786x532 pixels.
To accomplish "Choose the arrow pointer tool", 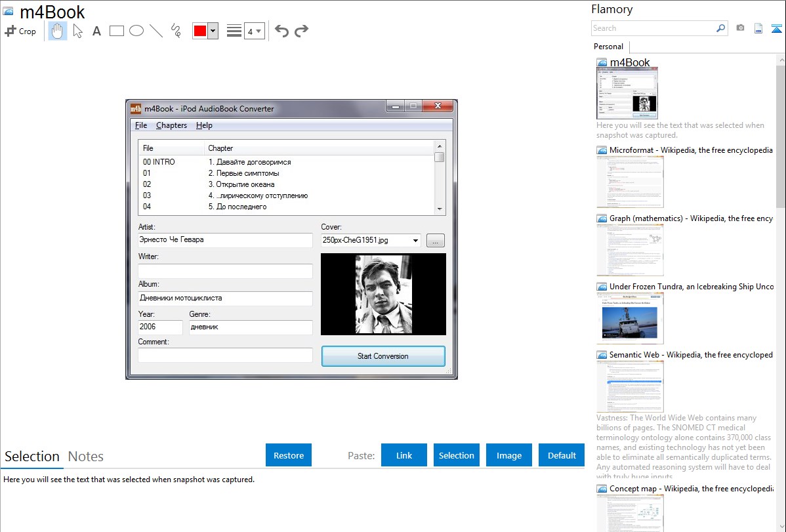I will click(77, 31).
